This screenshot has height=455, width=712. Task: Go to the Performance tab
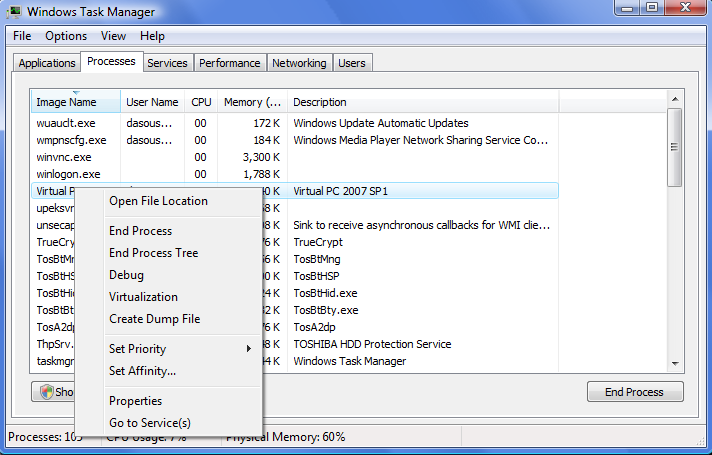[230, 63]
